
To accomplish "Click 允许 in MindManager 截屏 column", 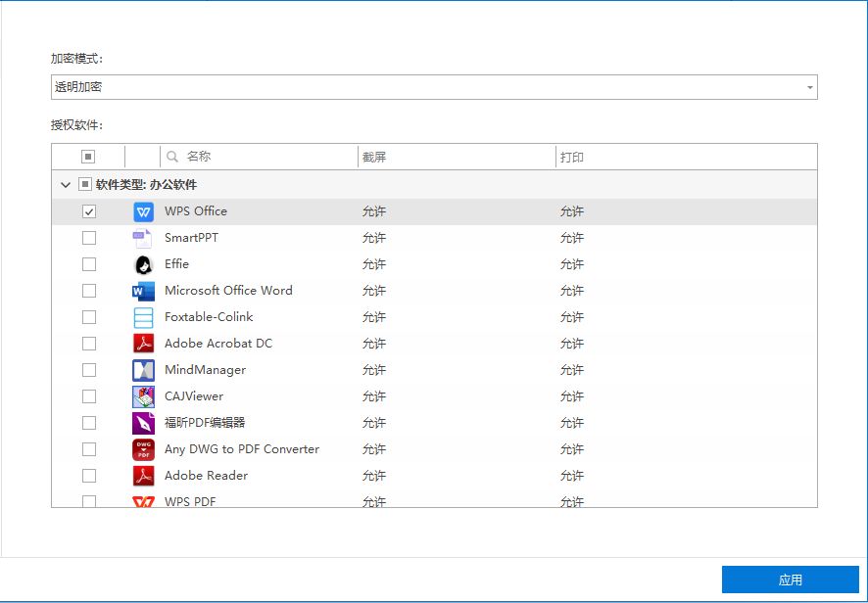I will [x=374, y=370].
